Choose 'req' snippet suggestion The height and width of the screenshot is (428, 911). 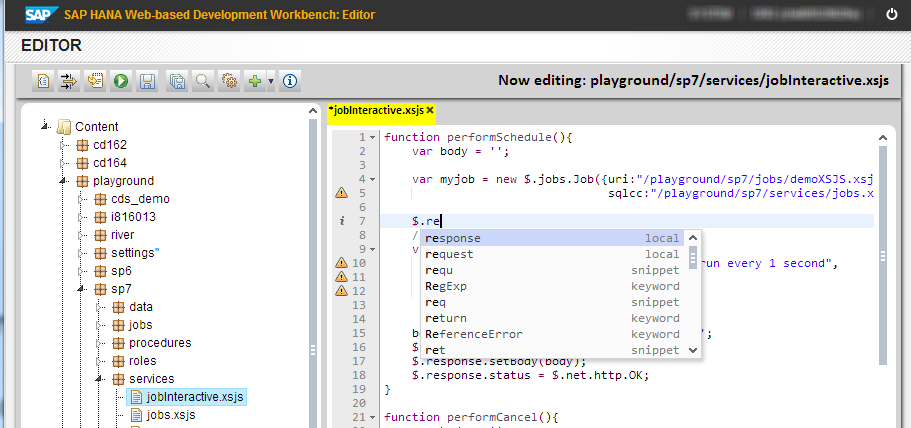[x=553, y=302]
